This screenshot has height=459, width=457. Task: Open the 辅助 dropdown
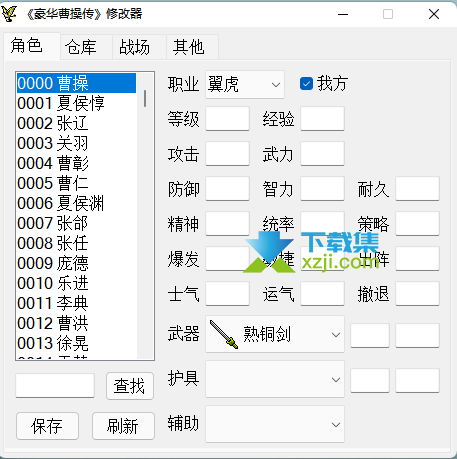coord(275,424)
